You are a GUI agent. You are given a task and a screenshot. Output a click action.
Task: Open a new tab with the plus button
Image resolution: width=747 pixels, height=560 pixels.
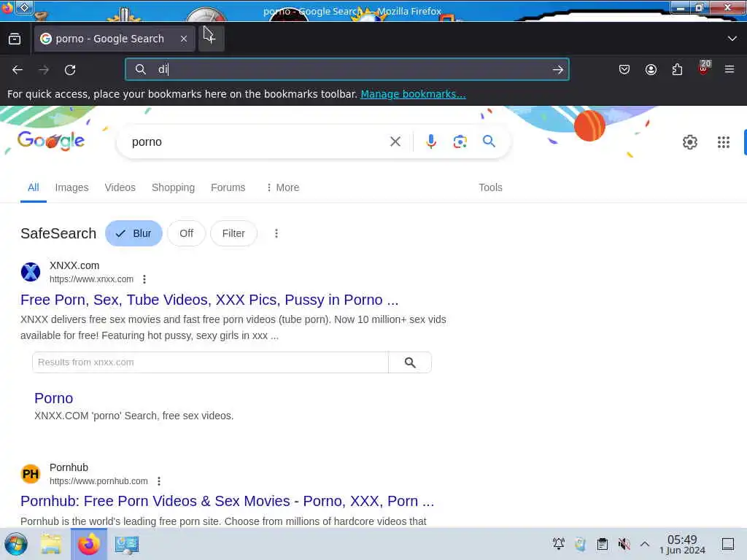pyautogui.click(x=211, y=38)
